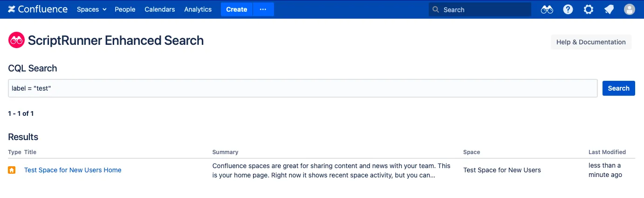Click the top navigation Search field
644x198 pixels.
click(x=480, y=9)
